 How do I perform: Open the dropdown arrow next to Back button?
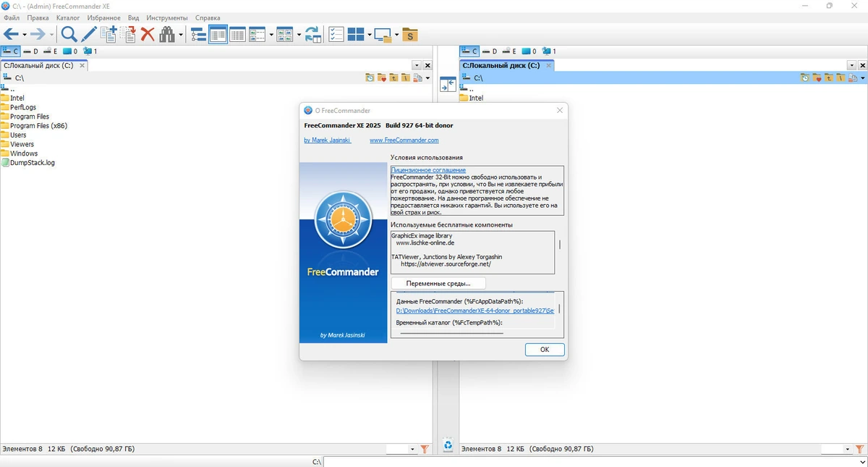coord(24,35)
